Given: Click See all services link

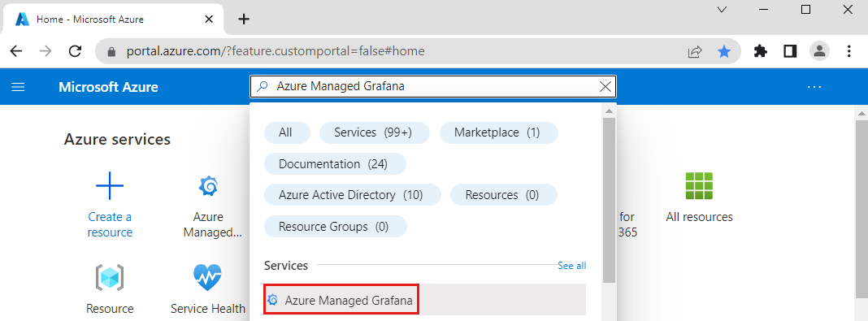Looking at the screenshot, I should 572,266.
